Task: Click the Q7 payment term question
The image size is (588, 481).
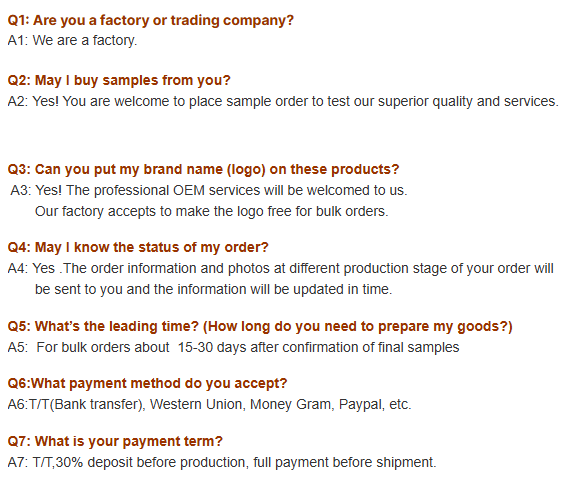Action: pyautogui.click(x=115, y=441)
